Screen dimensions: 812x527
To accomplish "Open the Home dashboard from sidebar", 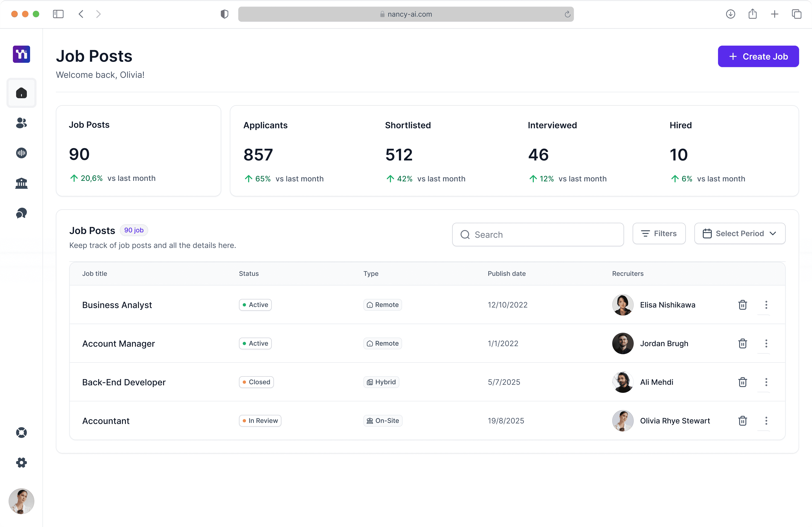I will pos(21,92).
